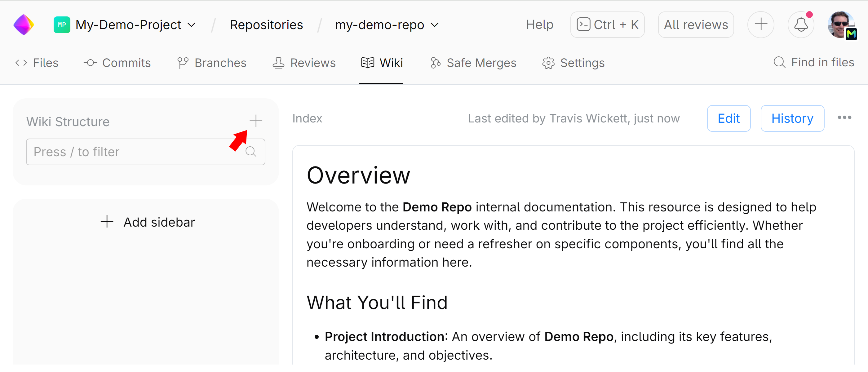868x372 pixels.
Task: Click the colorful app logo at top left
Action: tap(24, 24)
